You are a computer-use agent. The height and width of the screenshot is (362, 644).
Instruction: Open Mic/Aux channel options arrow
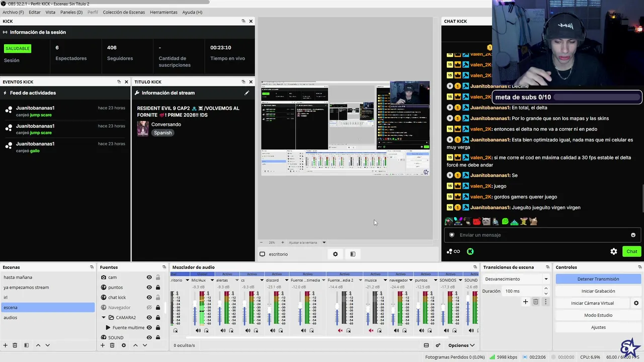pos(212,280)
